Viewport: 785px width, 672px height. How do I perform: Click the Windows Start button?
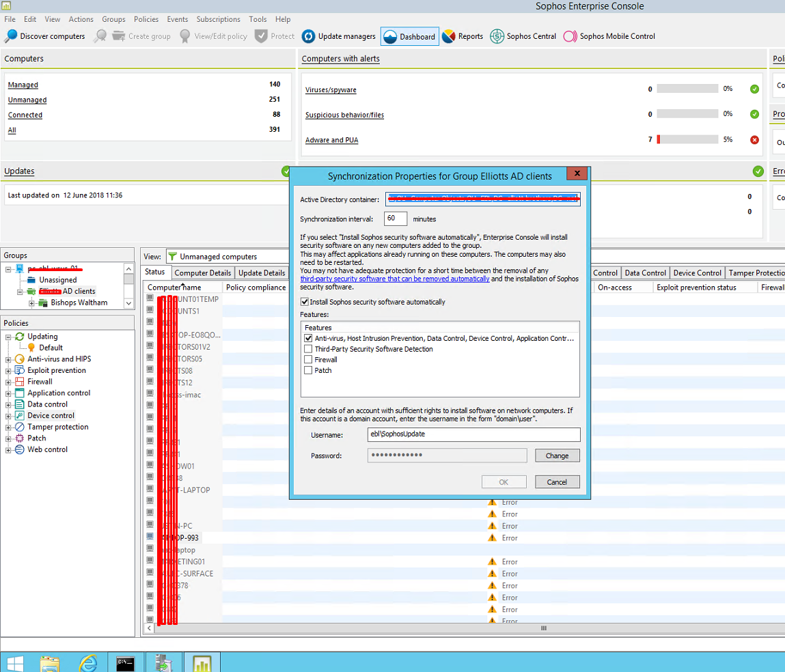click(x=14, y=664)
